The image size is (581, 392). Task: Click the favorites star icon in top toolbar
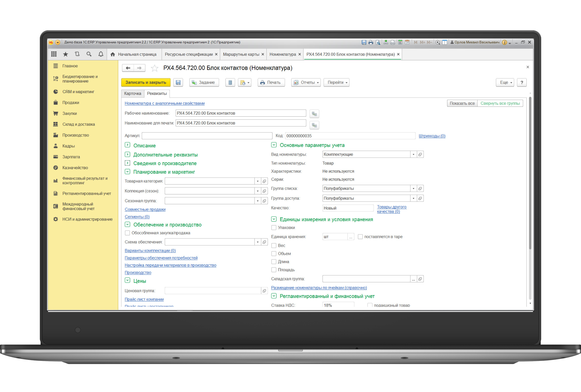point(66,54)
